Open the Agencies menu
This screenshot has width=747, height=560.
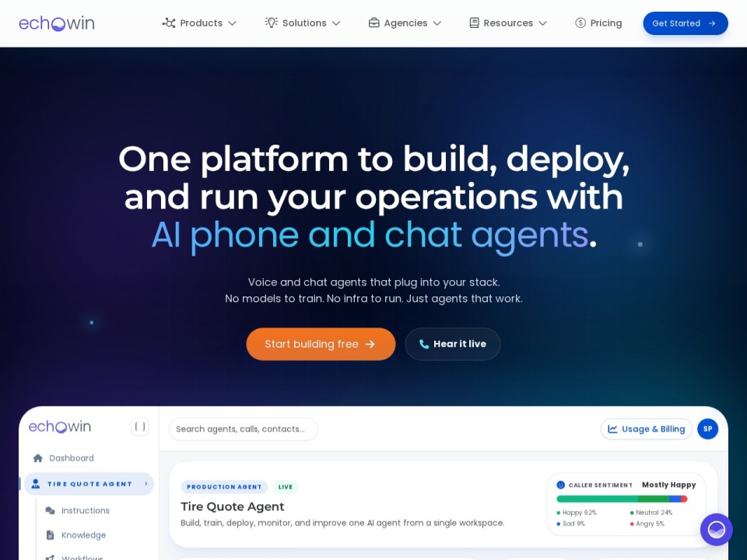[x=405, y=23]
